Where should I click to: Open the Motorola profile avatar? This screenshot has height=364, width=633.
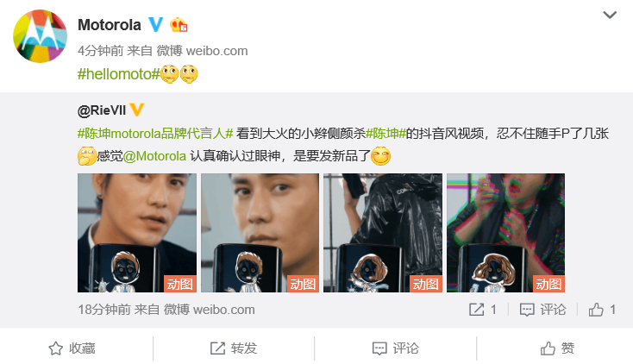(40, 36)
